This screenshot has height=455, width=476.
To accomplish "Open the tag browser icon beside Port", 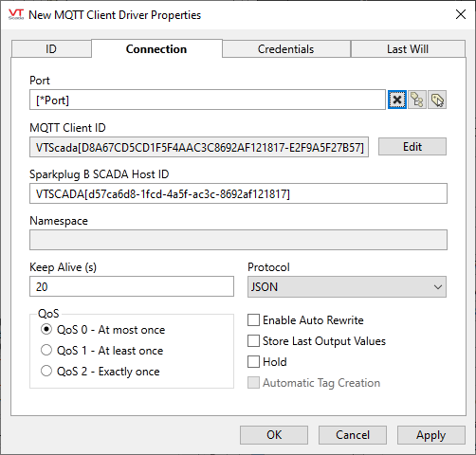I will [417, 100].
